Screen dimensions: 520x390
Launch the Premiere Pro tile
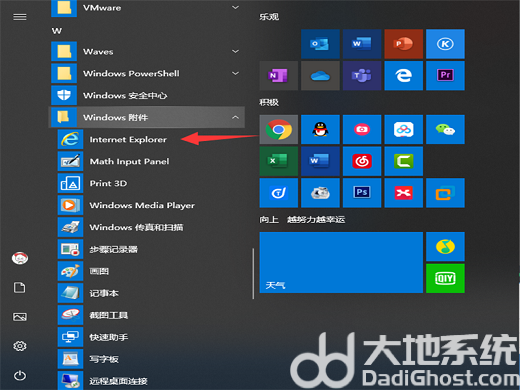click(x=445, y=75)
